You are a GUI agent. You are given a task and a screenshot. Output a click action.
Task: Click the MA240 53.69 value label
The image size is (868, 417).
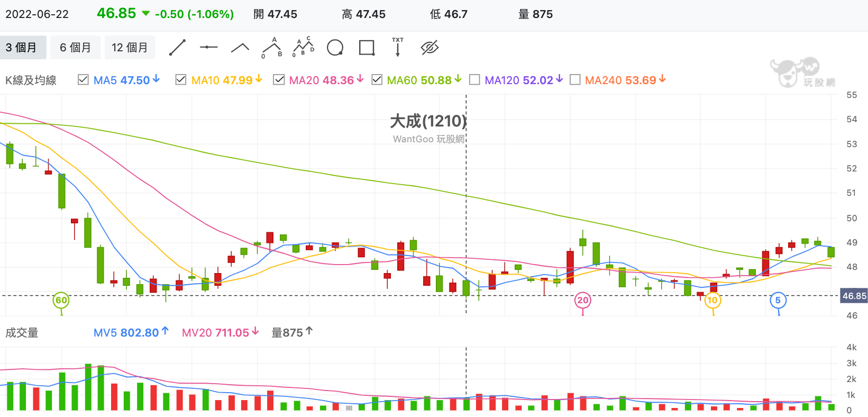coord(625,80)
